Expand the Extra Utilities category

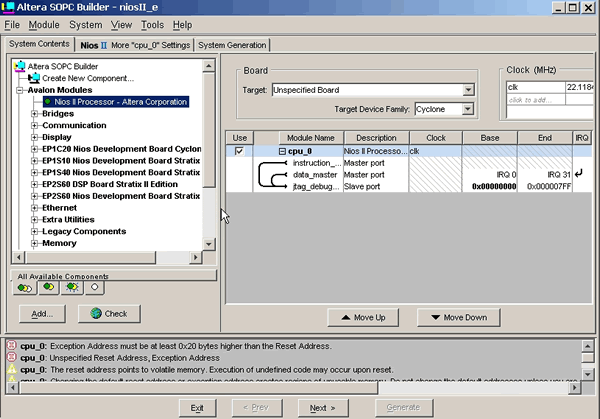point(34,220)
